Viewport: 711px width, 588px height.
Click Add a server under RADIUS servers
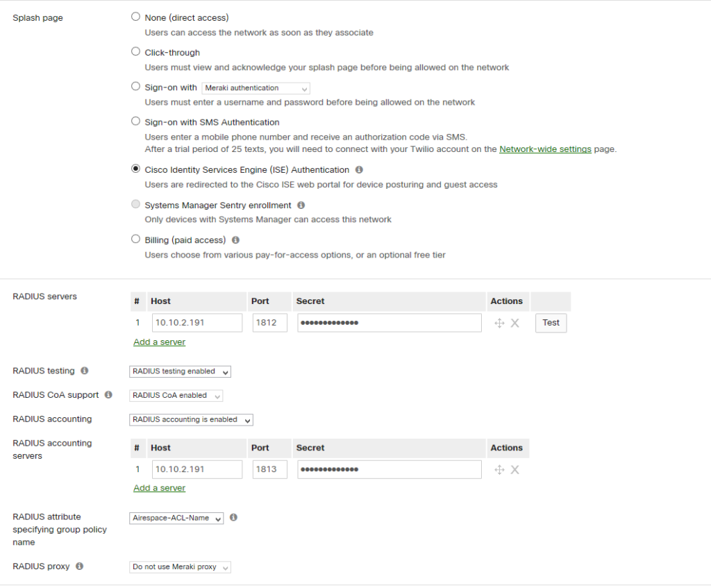click(x=159, y=342)
